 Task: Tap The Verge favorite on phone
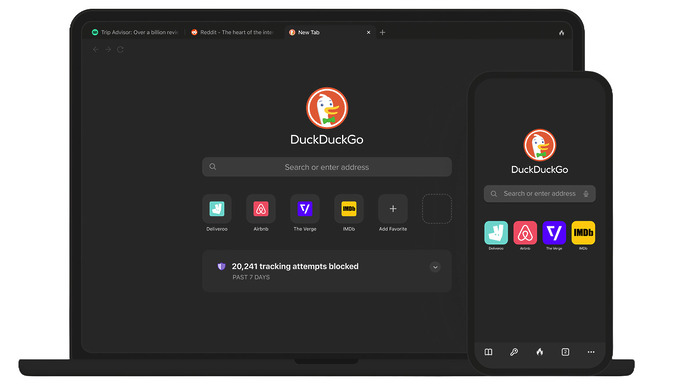pos(554,233)
